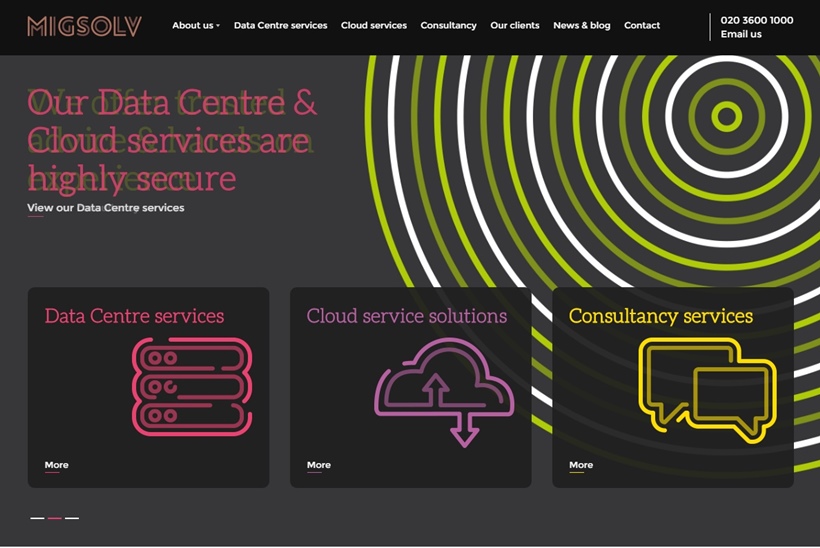Screen dimensions: 820x548
Task: Open Data Centre services in the navigation
Action: pos(280,25)
